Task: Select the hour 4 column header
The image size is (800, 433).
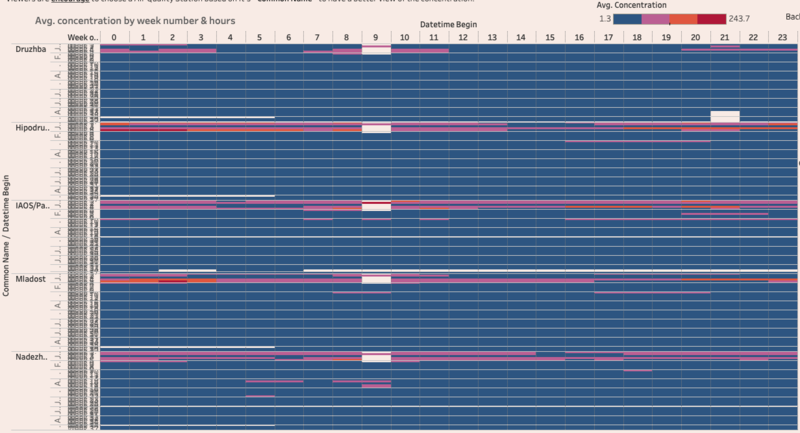Action: tap(231, 37)
